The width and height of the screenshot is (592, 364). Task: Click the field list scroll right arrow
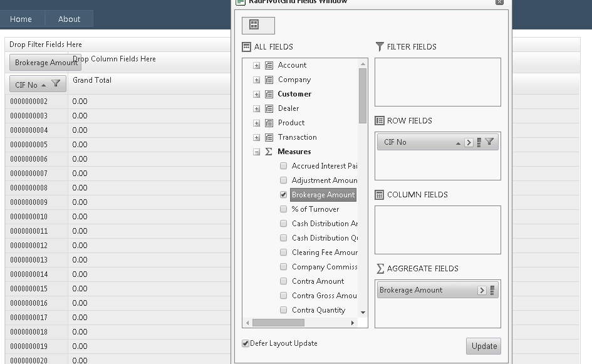pyautogui.click(x=353, y=323)
